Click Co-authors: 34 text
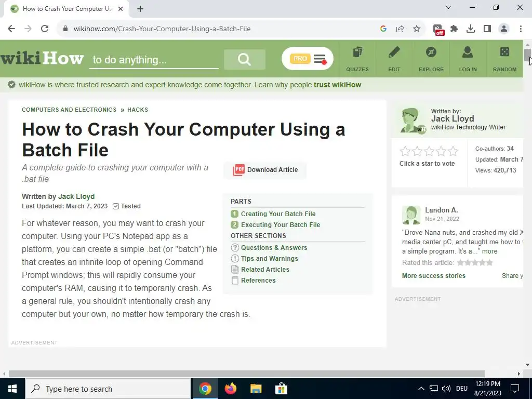The height and width of the screenshot is (399, 532). coord(495,149)
